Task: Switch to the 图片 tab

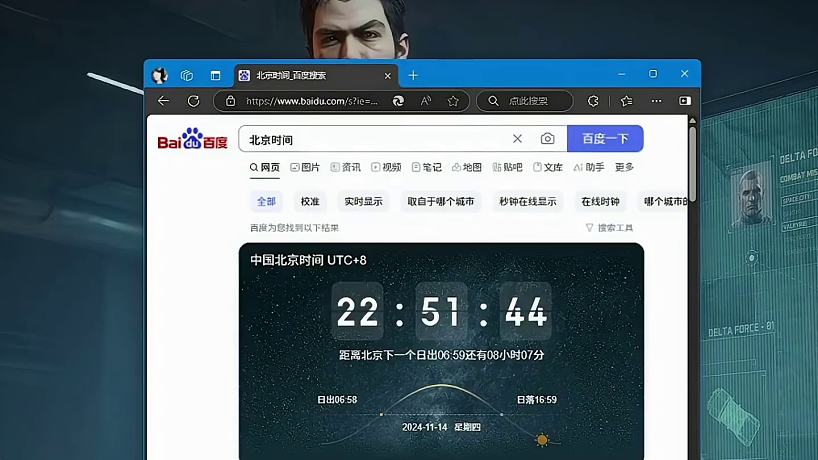Action: click(305, 167)
